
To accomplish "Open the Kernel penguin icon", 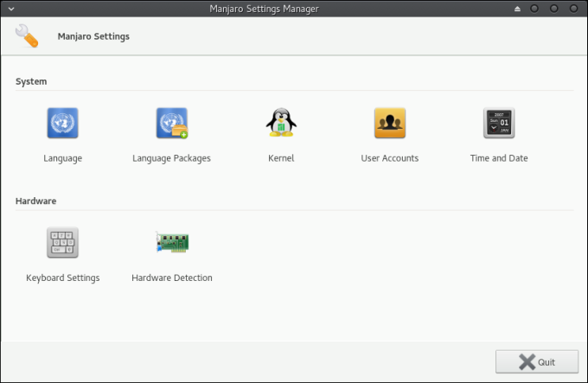I will tap(281, 123).
